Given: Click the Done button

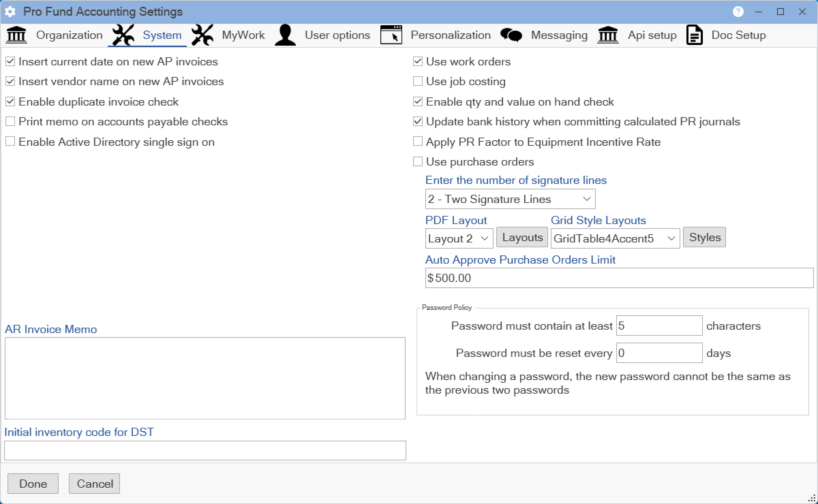Looking at the screenshot, I should pos(33,484).
